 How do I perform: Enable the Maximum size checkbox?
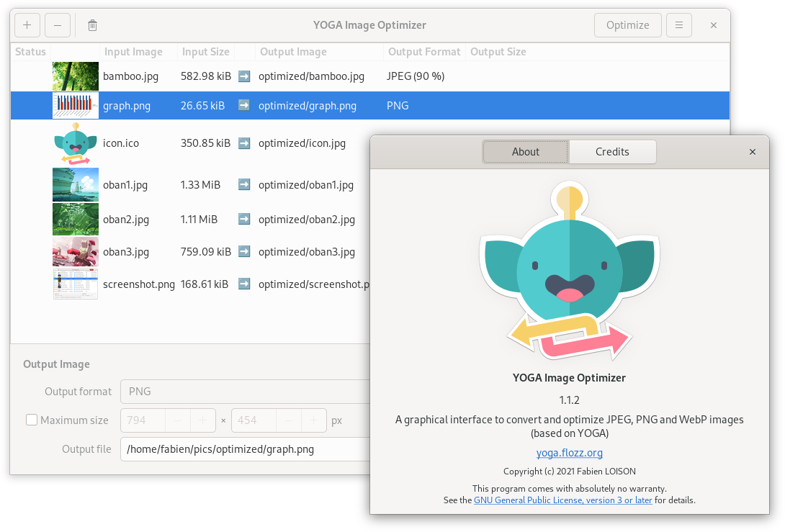click(x=32, y=420)
